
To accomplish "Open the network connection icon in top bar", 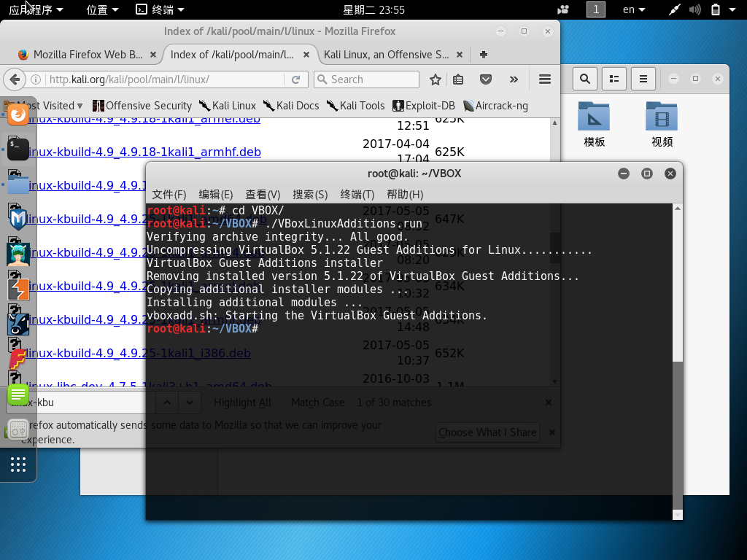I will (x=674, y=9).
